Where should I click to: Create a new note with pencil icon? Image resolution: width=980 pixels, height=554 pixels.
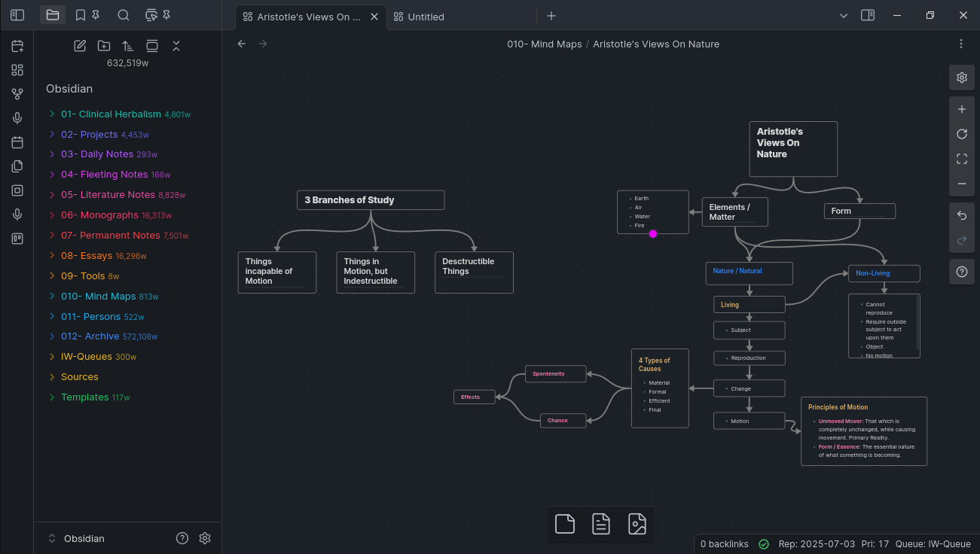point(80,46)
